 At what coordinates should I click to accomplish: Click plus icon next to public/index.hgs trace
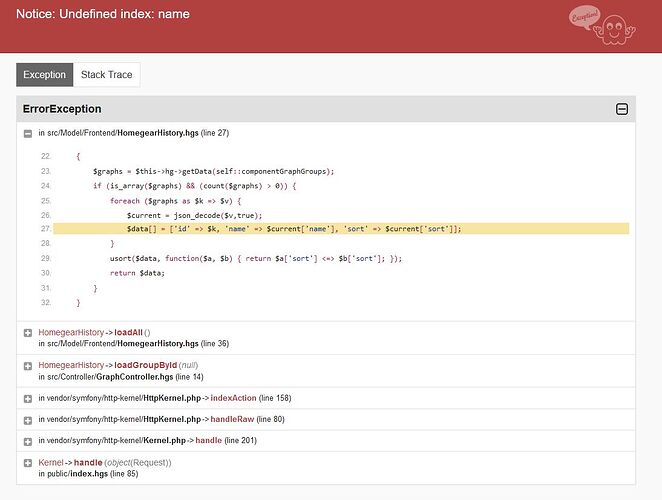click(x=28, y=463)
